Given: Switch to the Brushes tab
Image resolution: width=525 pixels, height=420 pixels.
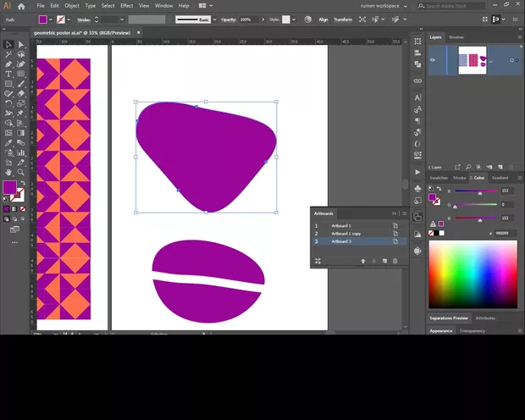Looking at the screenshot, I should pos(456,37).
